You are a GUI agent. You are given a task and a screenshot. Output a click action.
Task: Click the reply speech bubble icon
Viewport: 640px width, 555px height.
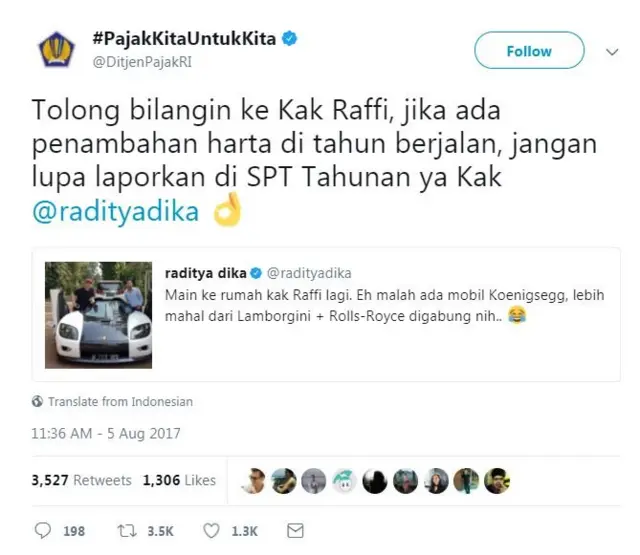42,531
